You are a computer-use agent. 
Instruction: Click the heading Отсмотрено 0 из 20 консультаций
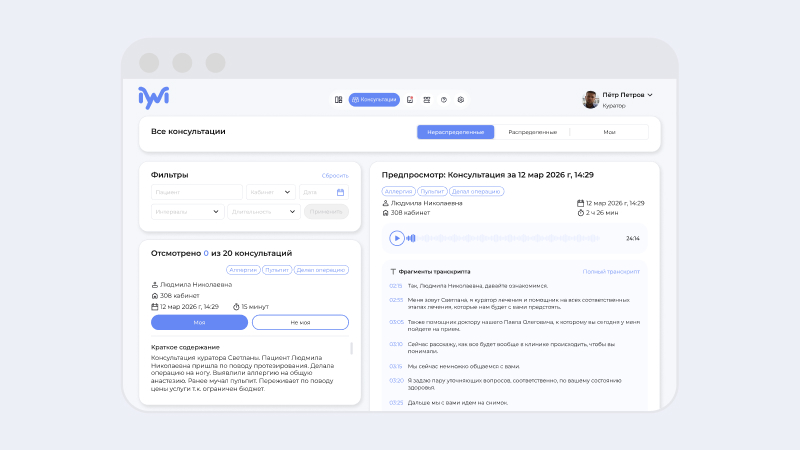[221, 254]
